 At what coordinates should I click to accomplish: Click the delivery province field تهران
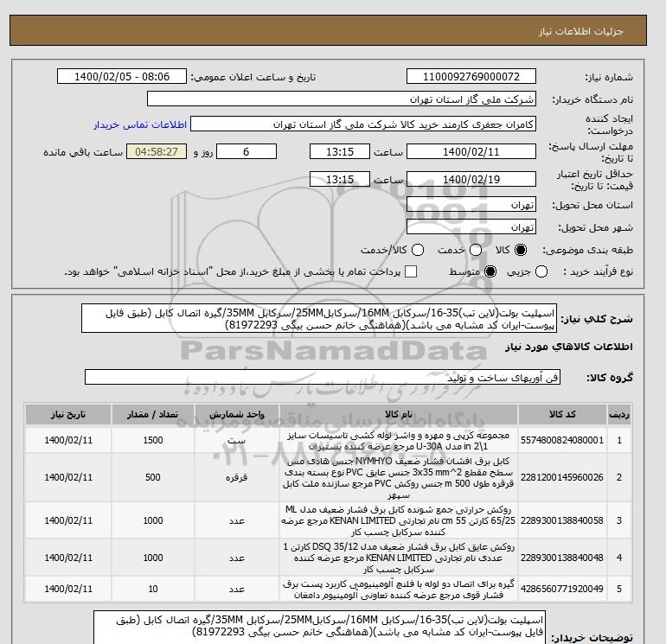click(x=471, y=205)
